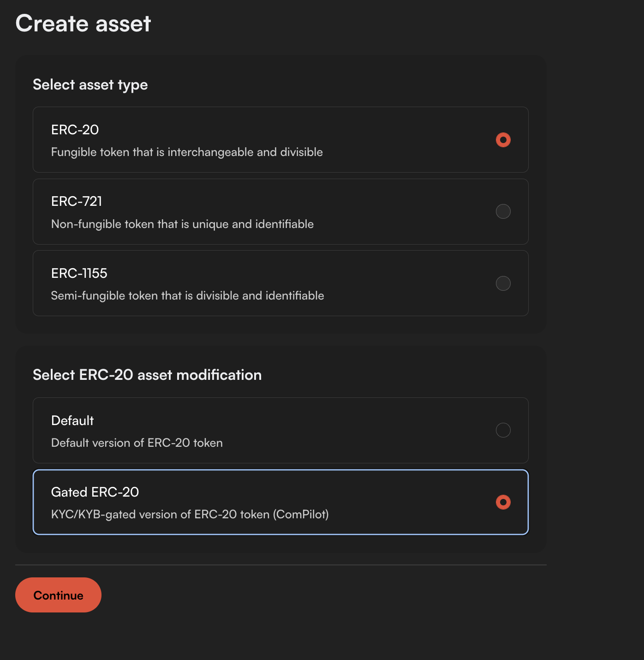Screen dimensions: 644x660
Task: Click the ERC-721 card title
Action: tap(77, 201)
